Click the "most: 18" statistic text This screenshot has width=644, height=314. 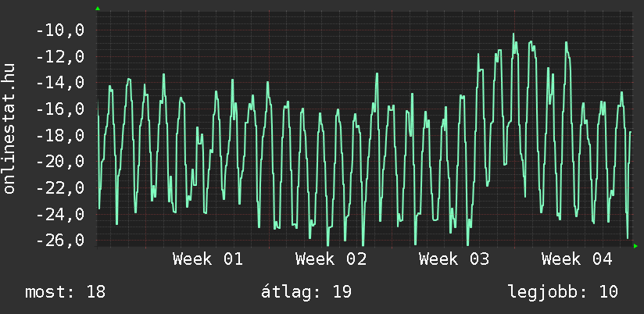pos(65,292)
